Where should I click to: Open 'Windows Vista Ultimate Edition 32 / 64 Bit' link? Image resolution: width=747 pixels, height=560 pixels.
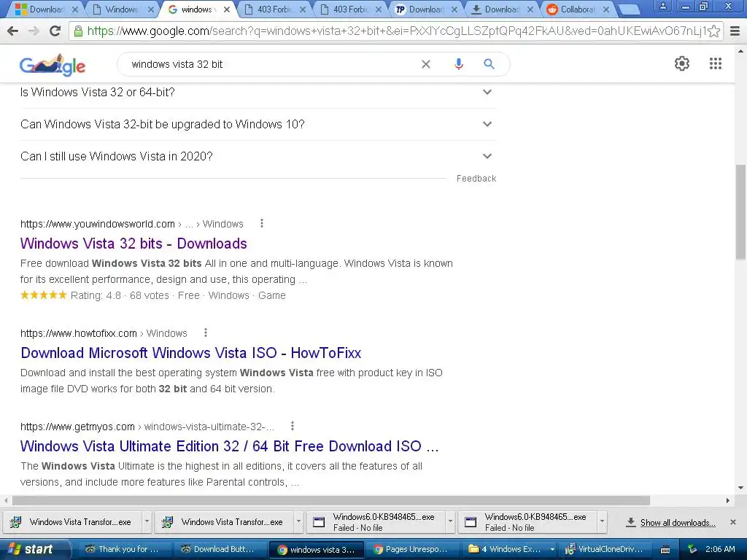229,446
